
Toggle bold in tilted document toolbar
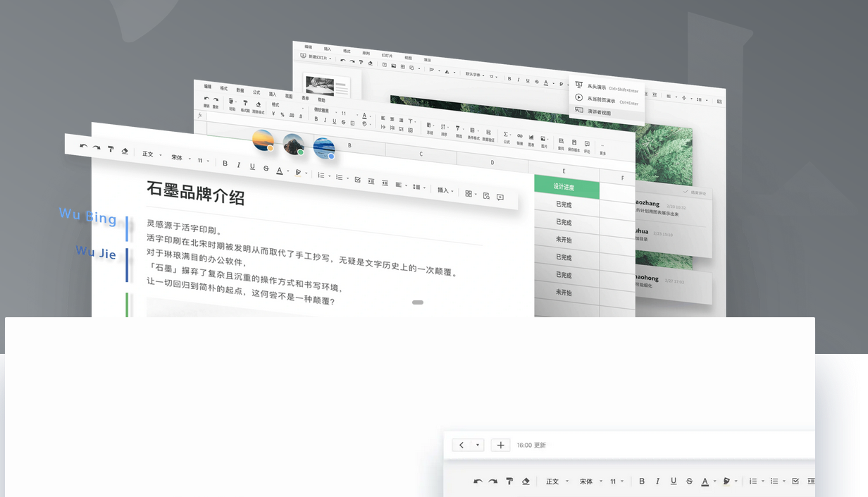click(x=225, y=164)
